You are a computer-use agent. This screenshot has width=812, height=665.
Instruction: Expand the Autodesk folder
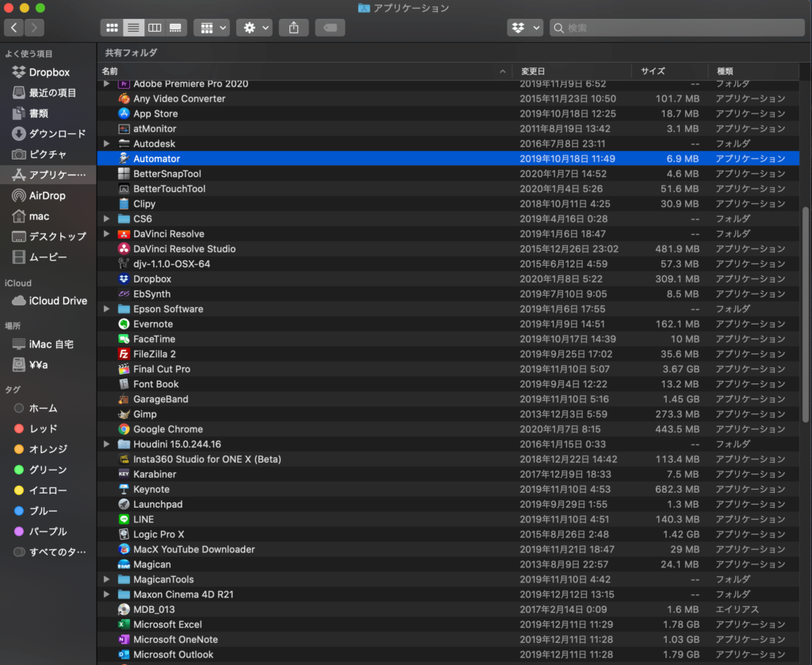pyautogui.click(x=107, y=144)
